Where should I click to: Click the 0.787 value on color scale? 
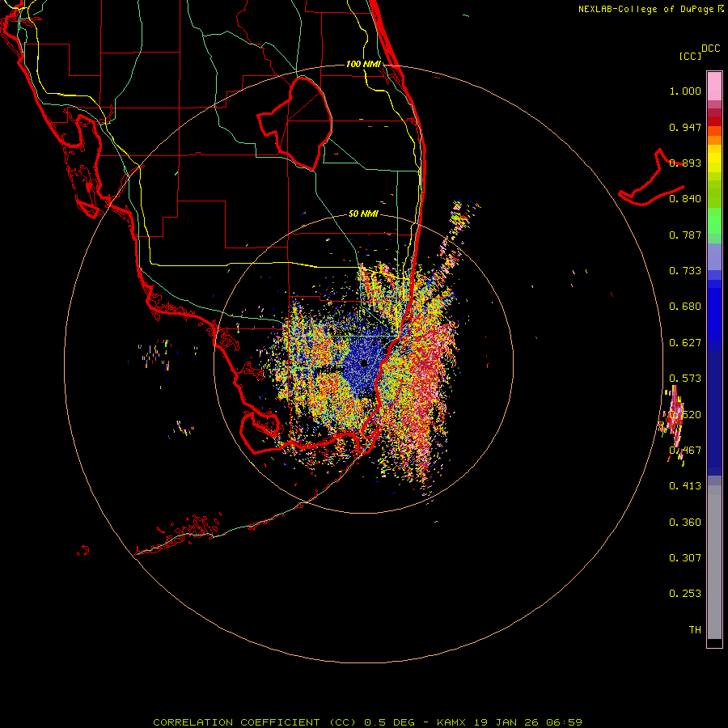tap(685, 235)
